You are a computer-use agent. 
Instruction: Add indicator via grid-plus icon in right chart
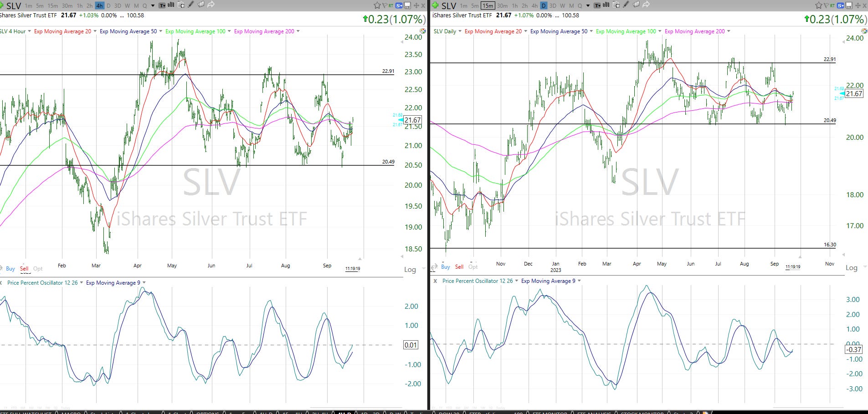coord(616,5)
